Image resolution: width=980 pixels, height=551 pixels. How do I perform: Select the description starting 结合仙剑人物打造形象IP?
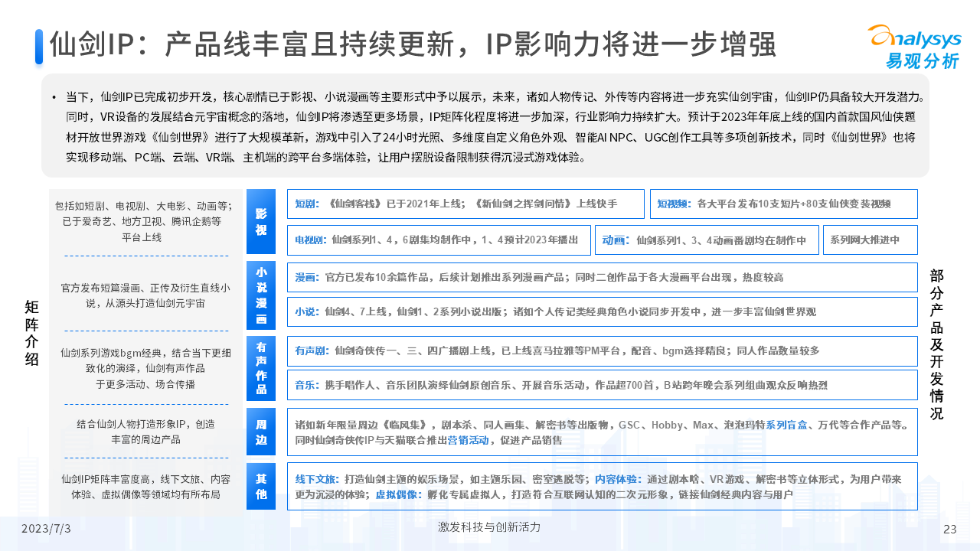[x=145, y=432]
